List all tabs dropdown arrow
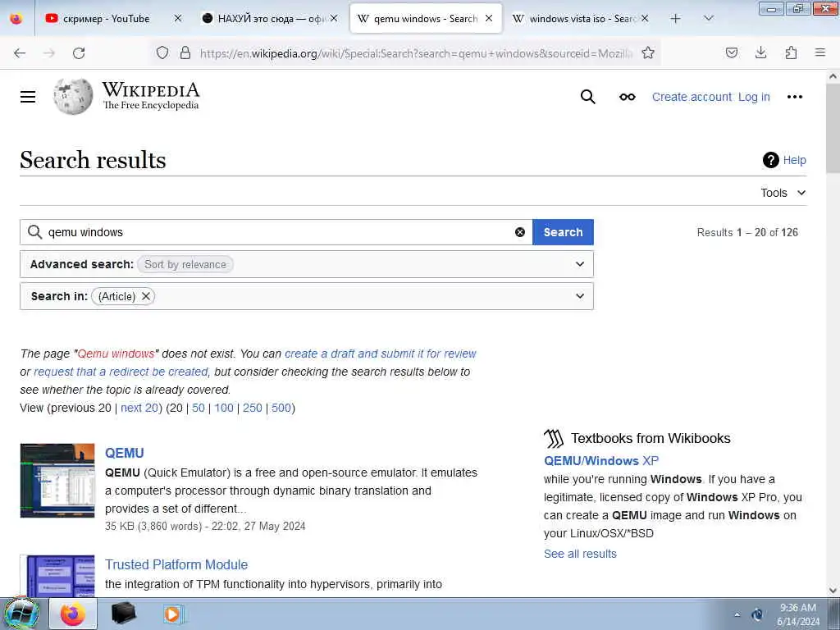Screen dimensions: 840x630 [708, 18]
